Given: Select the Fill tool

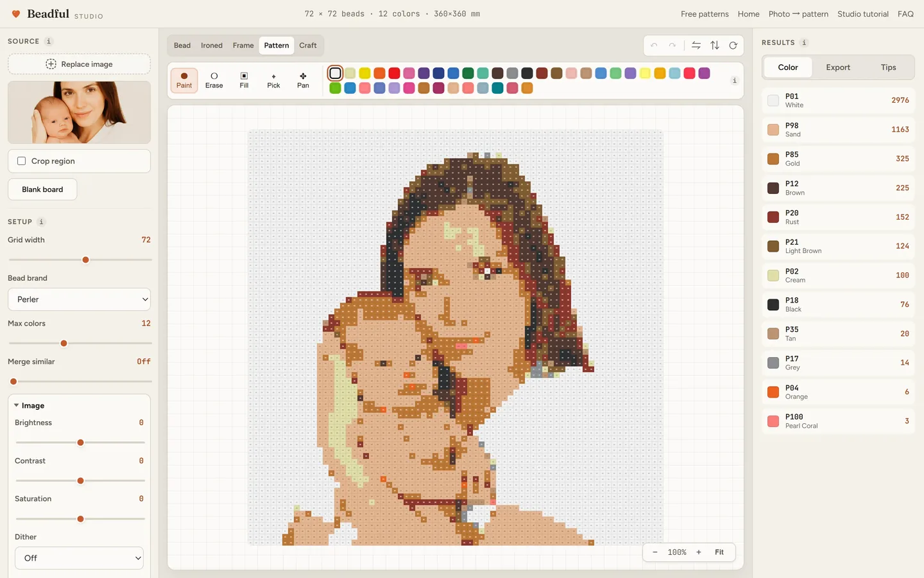Looking at the screenshot, I should pos(244,80).
